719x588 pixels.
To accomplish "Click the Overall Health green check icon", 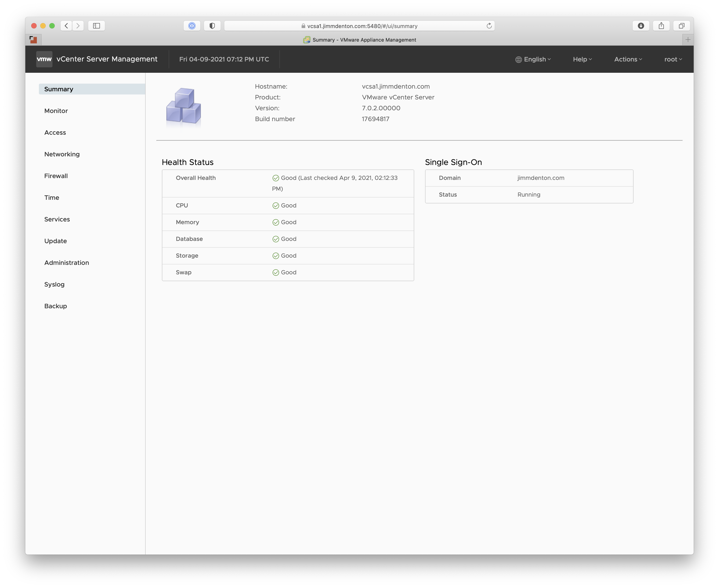I will (276, 178).
